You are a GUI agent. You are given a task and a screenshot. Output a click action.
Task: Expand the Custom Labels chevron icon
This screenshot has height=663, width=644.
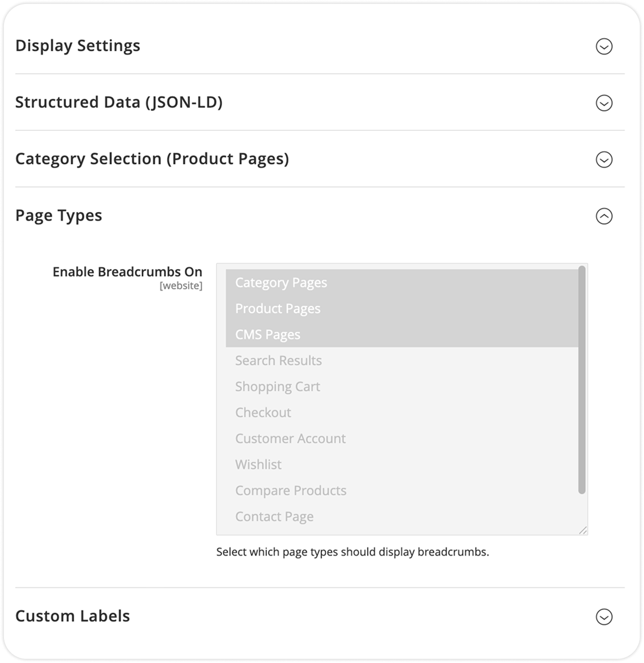604,616
